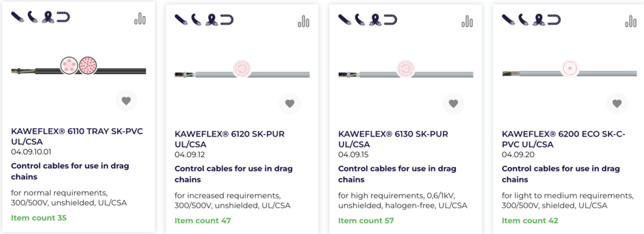Click compare bars icon on 6200 ECO card
Viewport: 644px width, 234px height.
click(631, 21)
